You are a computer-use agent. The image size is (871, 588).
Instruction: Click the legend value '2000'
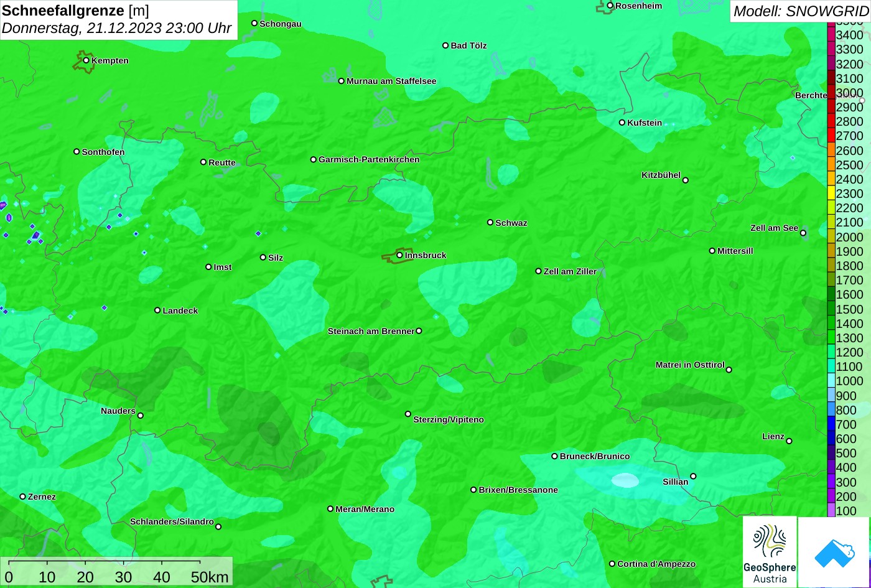850,237
